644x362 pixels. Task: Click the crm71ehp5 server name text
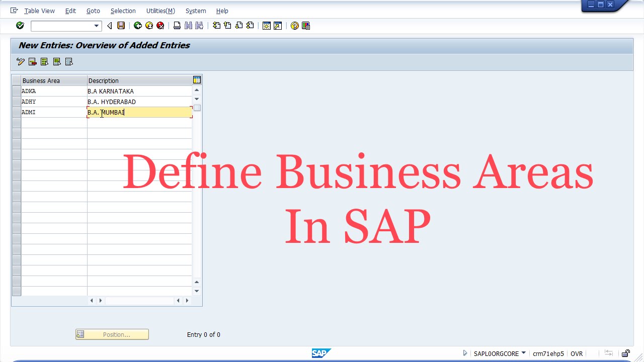[548, 353]
